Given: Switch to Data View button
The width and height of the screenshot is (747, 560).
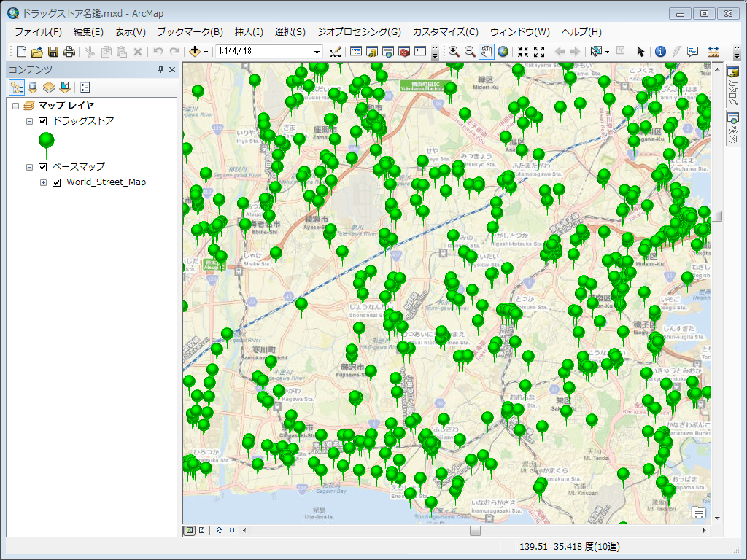Looking at the screenshot, I should coord(190,530).
